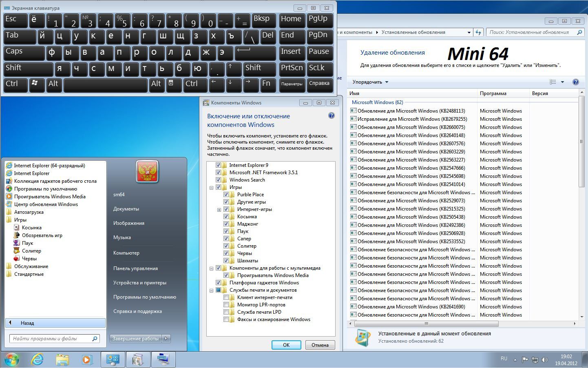Open the Упорядочить dropdown
Viewport: 588px width, 368px height.
tap(370, 82)
